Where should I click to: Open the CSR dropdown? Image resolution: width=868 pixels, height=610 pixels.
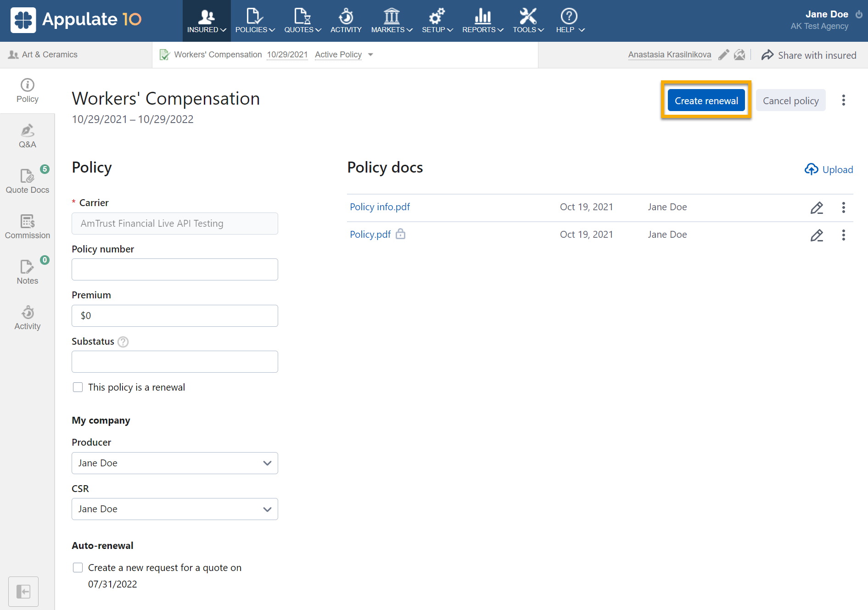tap(174, 509)
